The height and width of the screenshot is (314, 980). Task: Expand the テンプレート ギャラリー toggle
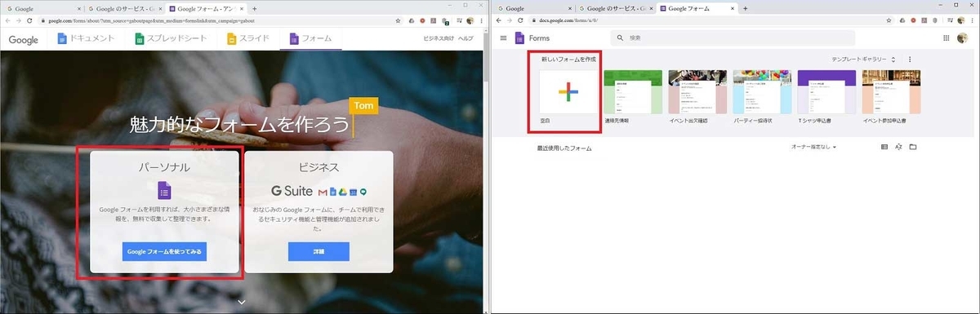point(863,60)
